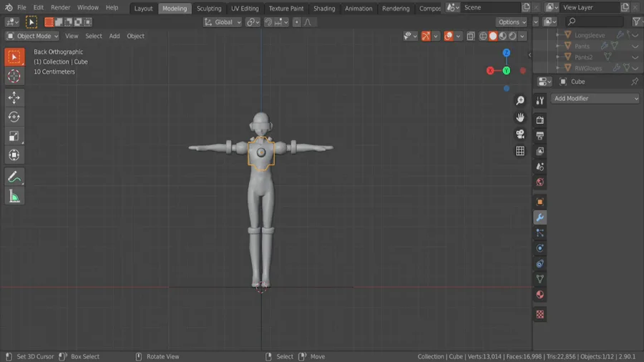Open the Add Modifier dropdown
The image size is (644, 362).
pyautogui.click(x=595, y=99)
